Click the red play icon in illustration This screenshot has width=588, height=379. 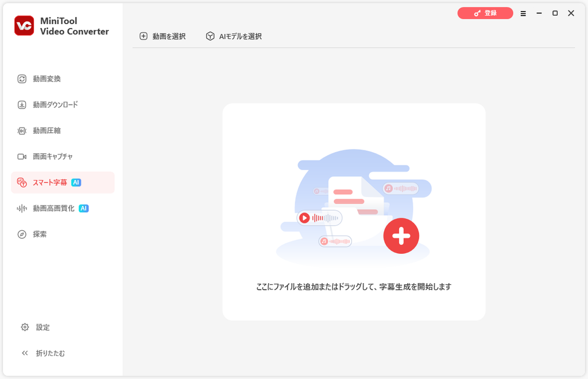(304, 218)
